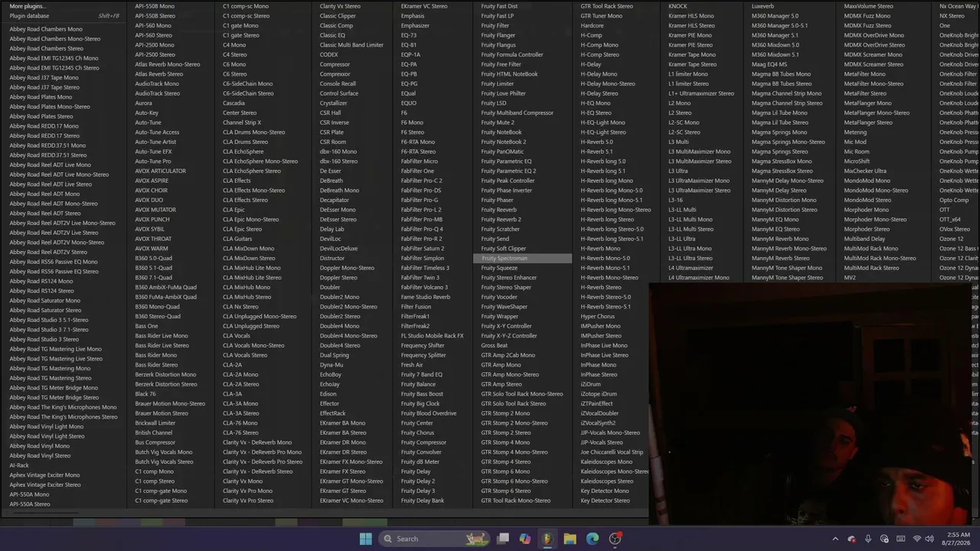Viewport: 980px width, 551px height.
Task: Add the CLA-76 Mono compressor
Action: (240, 422)
